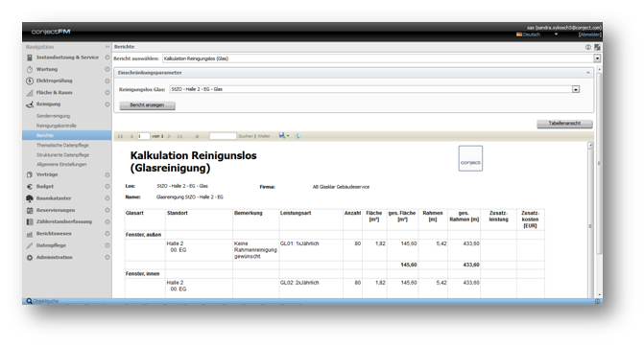
Task: Click the Fläche & Raum ruler icon
Action: (30, 93)
